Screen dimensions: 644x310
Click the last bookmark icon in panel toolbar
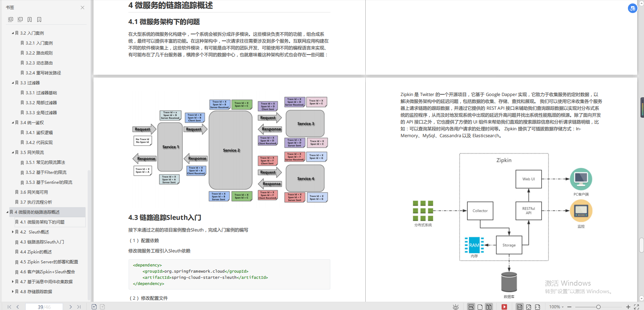coord(39,20)
